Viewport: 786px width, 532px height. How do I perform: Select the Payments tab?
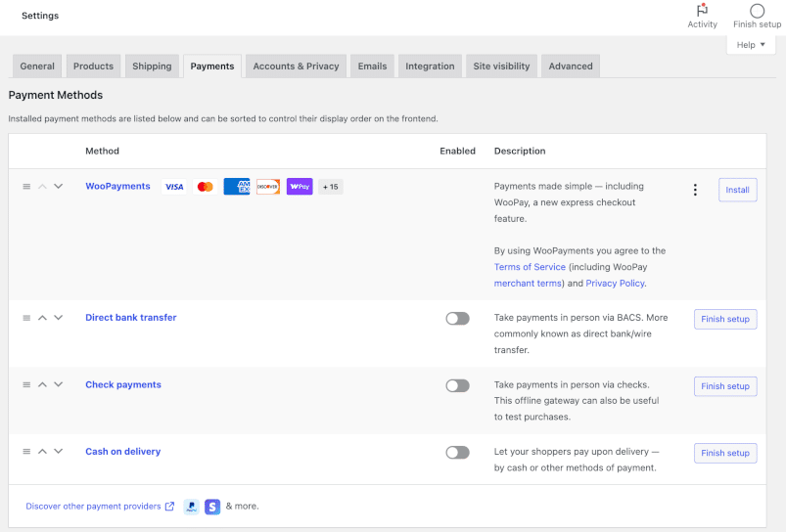[212, 66]
